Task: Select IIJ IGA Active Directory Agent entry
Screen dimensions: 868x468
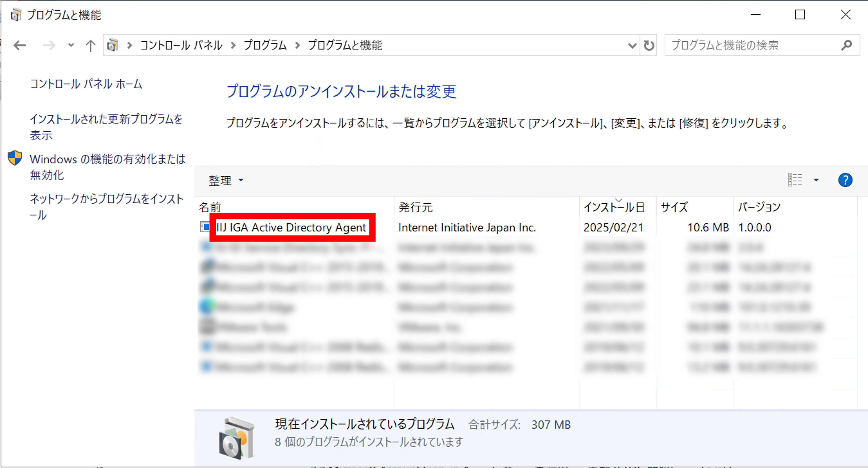Action: [x=291, y=228]
